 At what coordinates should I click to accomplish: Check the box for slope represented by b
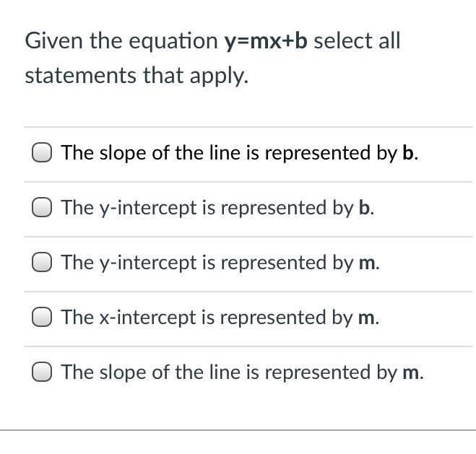click(x=42, y=153)
